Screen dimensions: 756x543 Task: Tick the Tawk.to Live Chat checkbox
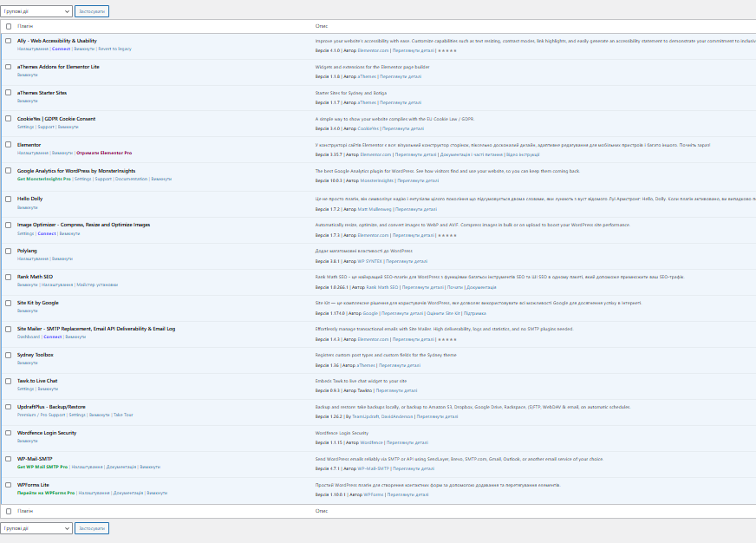(x=8, y=381)
